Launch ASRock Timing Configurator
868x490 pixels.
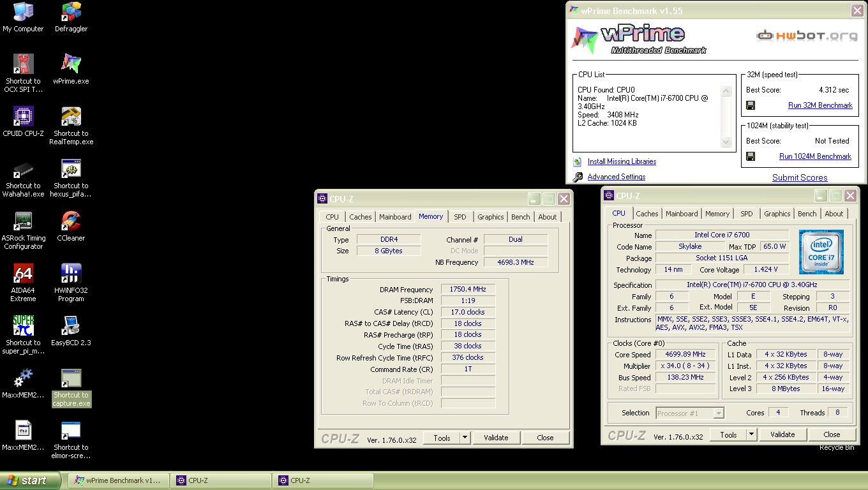pos(23,221)
